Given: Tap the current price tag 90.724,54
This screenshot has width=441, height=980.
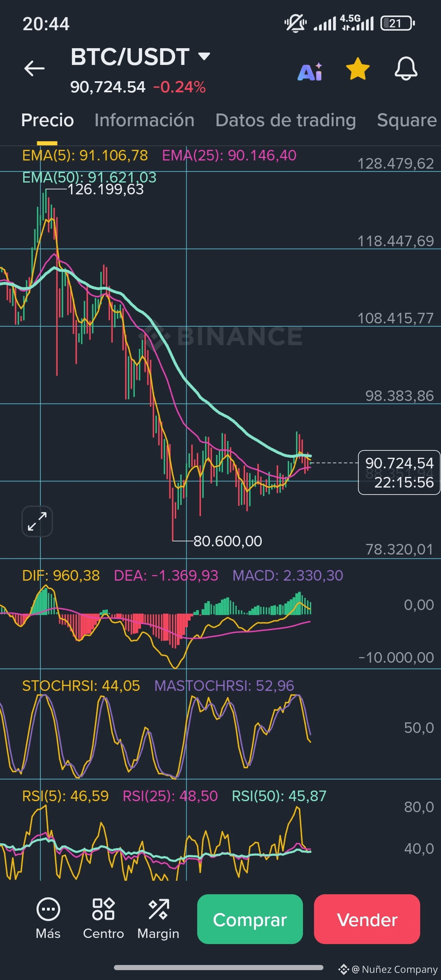Looking at the screenshot, I should click(x=399, y=472).
